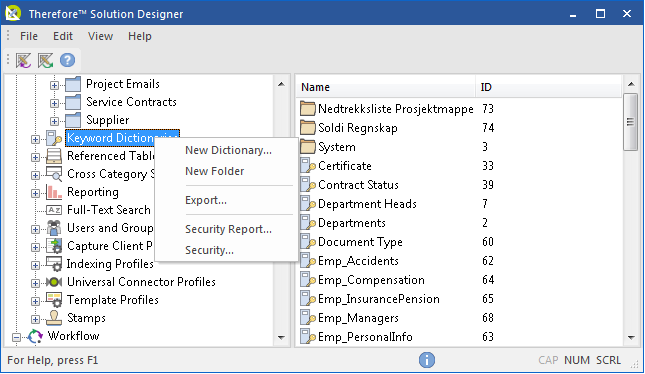Click the Cross Category Search magnifier icon
This screenshot has height=374, width=645.
coord(54,174)
